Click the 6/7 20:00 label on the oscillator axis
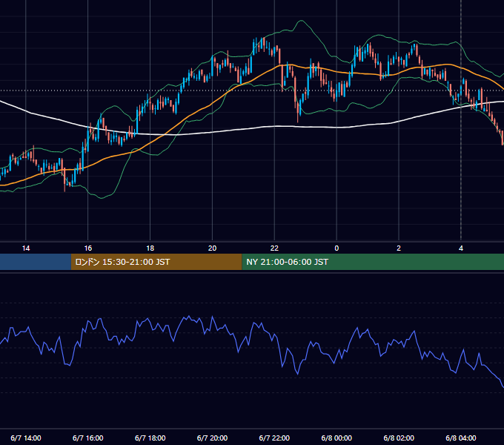Viewport: 504px width, 445px height. (212, 438)
